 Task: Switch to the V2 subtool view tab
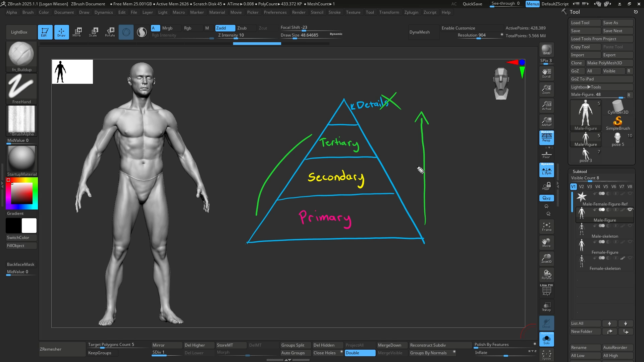[581, 187]
